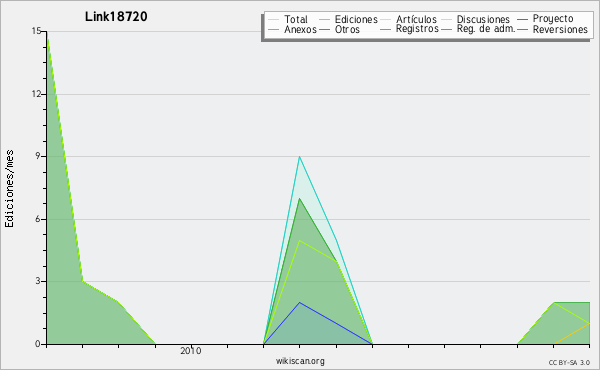Click the red Reversiones legend color line
Screen dimensions: 600x370
[x=522, y=29]
